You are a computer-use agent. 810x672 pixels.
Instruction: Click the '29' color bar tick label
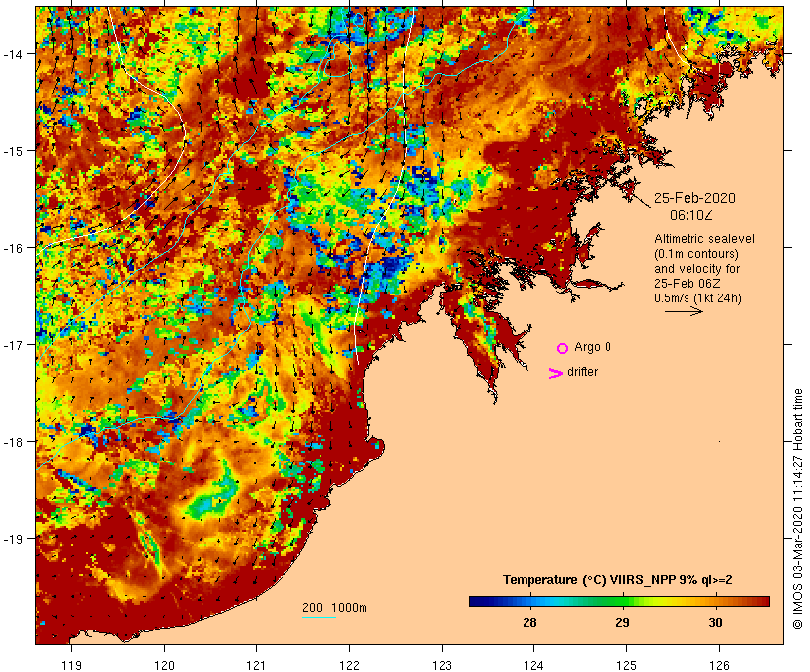coord(622,623)
